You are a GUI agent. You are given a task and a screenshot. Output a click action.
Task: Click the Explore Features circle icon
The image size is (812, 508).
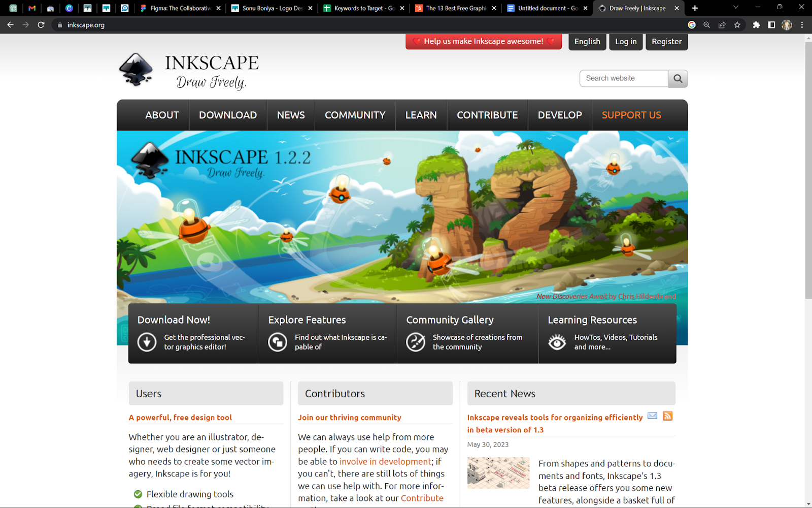[278, 342]
